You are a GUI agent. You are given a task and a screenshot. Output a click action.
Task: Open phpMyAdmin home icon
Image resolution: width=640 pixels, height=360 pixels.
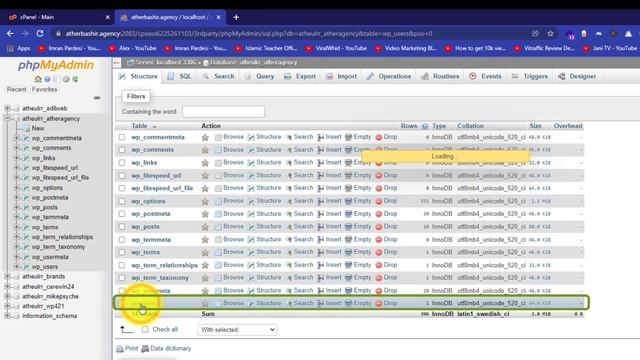coord(38,79)
